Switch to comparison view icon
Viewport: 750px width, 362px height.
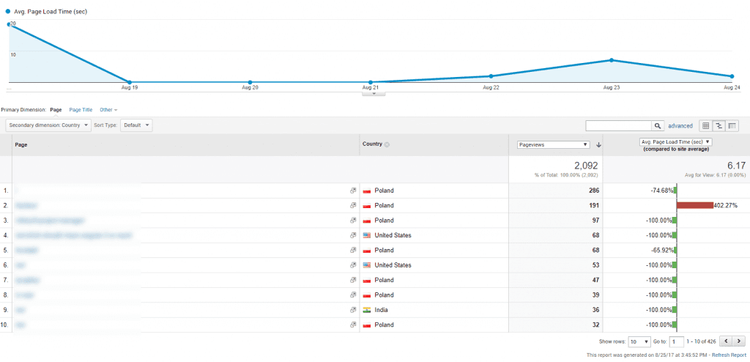(x=718, y=126)
